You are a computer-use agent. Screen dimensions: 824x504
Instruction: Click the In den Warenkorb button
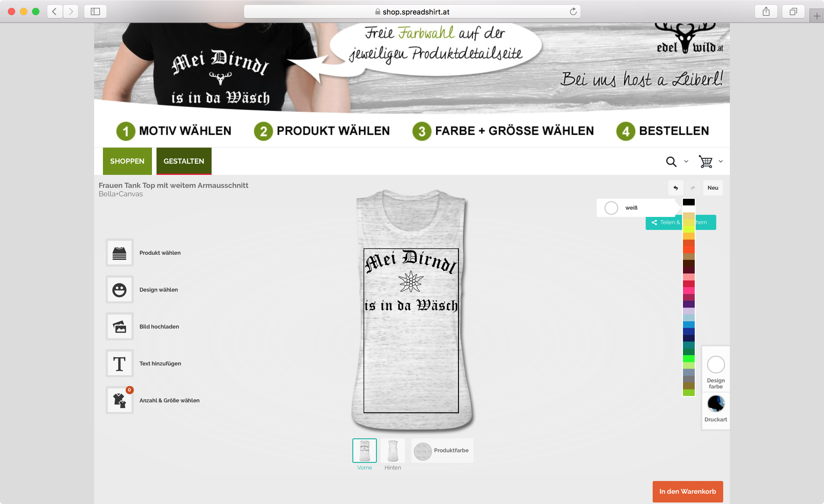687,491
